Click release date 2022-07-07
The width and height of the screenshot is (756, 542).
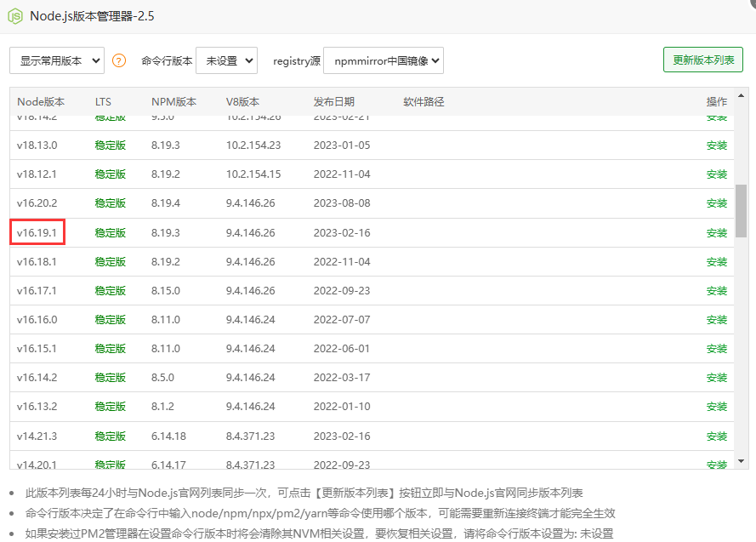[342, 320]
